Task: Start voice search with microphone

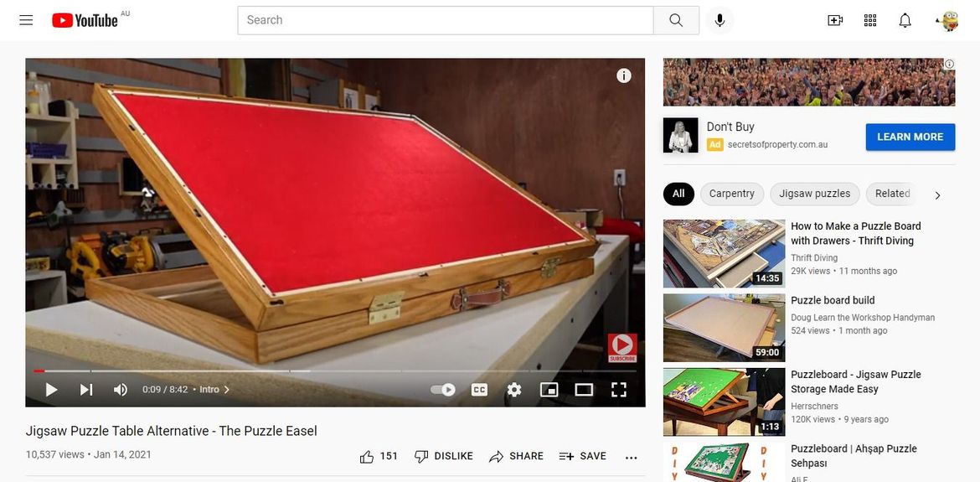Action: (720, 20)
